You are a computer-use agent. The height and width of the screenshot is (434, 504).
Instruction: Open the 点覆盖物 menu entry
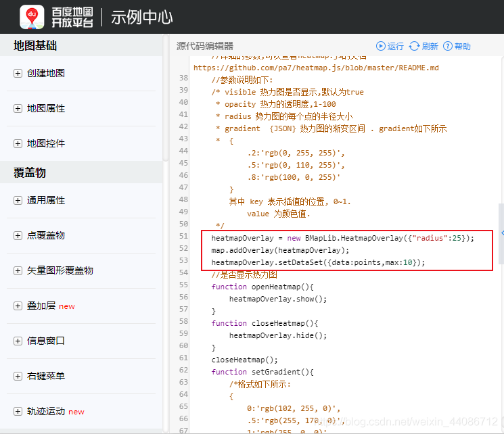coord(45,235)
